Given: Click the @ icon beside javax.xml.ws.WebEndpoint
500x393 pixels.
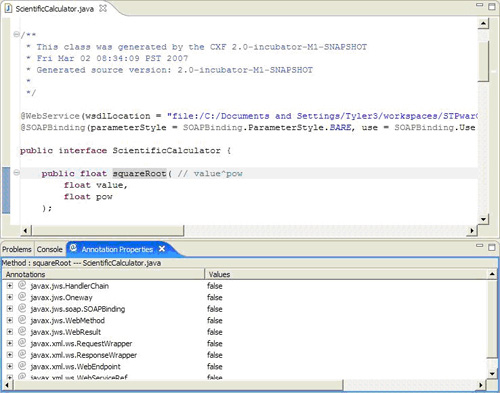Looking at the screenshot, I should click(22, 366).
